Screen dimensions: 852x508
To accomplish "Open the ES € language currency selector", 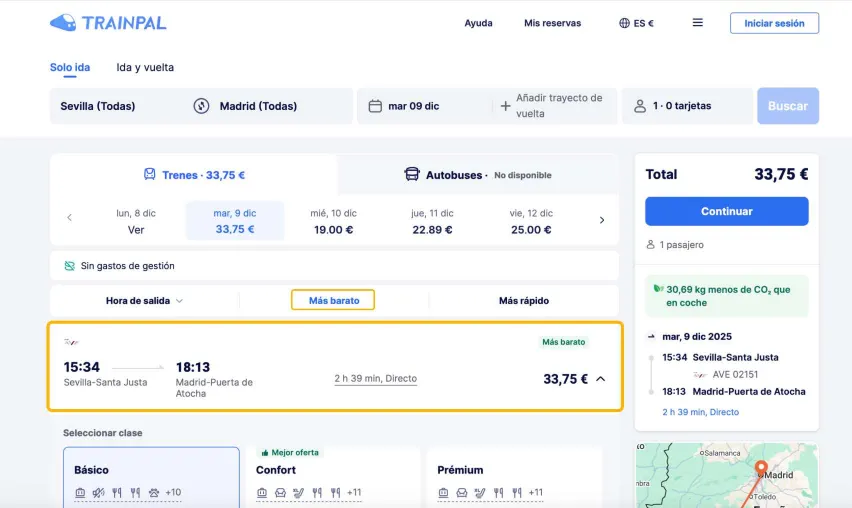I will [x=636, y=23].
